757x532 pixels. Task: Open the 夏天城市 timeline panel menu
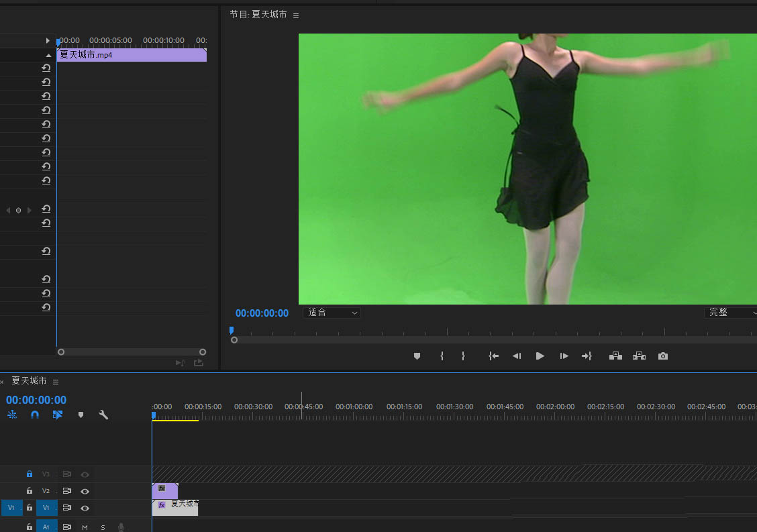coord(56,382)
